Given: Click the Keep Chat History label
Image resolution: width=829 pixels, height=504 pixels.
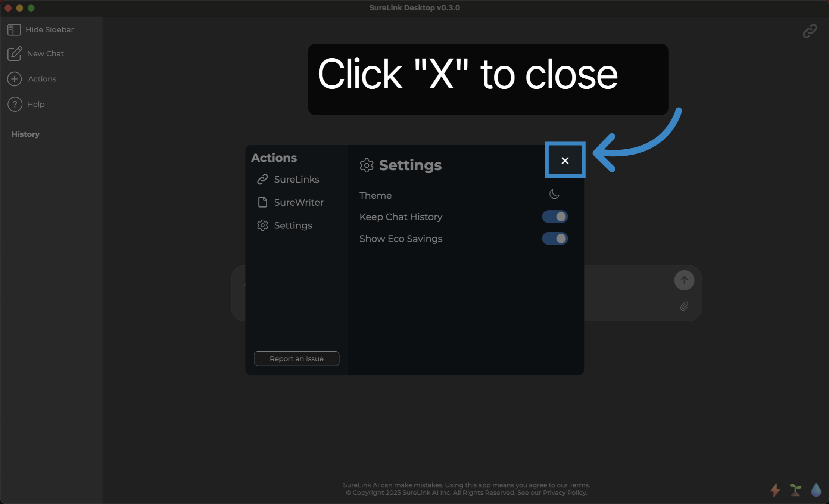Looking at the screenshot, I should (401, 217).
